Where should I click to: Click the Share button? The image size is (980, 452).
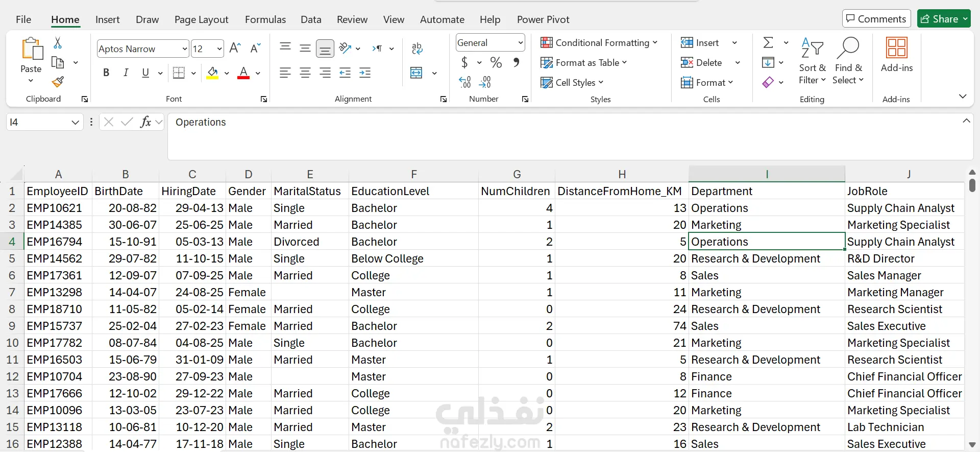944,19
